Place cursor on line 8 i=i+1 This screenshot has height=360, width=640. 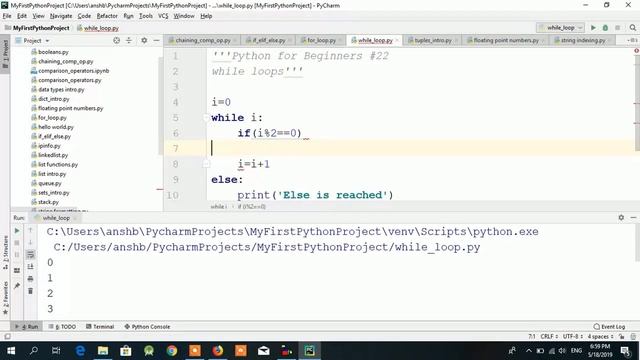pos(253,164)
